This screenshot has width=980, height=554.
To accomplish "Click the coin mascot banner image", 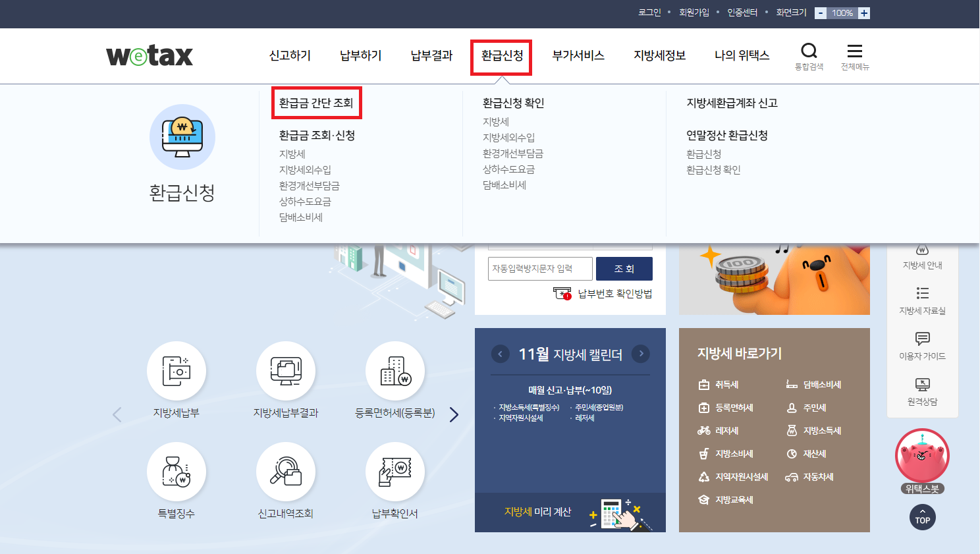I will click(x=775, y=279).
